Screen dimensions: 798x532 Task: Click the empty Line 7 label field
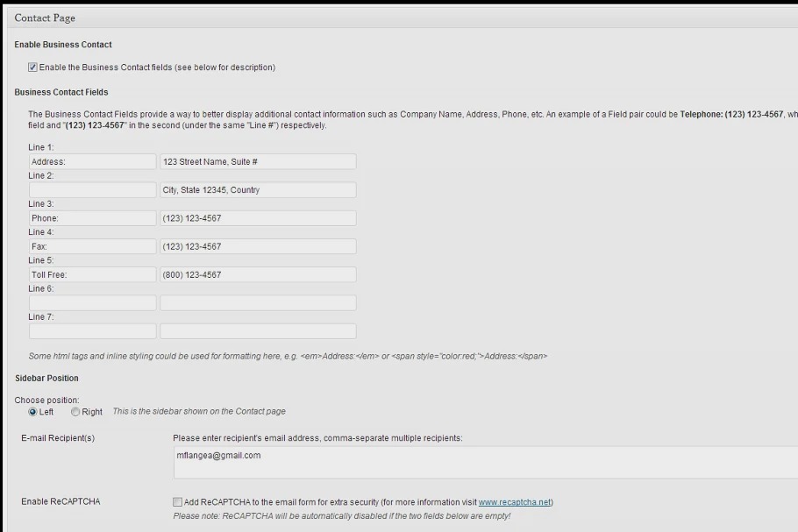[92, 331]
